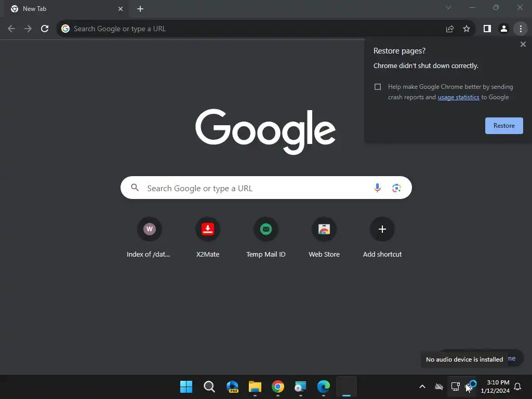This screenshot has height=399, width=532.
Task: Open the three-dot Chrome menu
Action: (521, 29)
